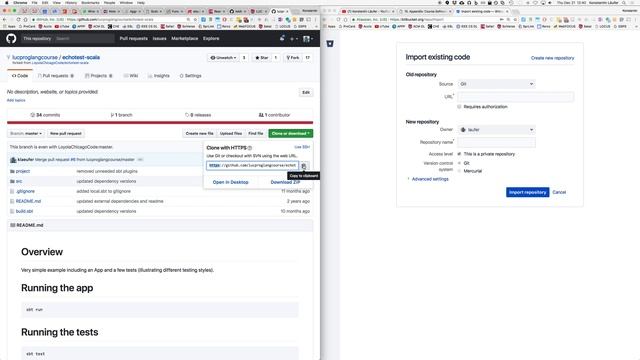Click klaeufer avatar in latest commit row
The image size is (640, 360).
[x=13, y=160]
